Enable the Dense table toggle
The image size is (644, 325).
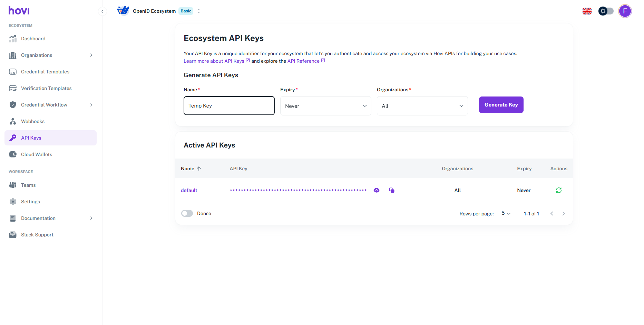187,213
